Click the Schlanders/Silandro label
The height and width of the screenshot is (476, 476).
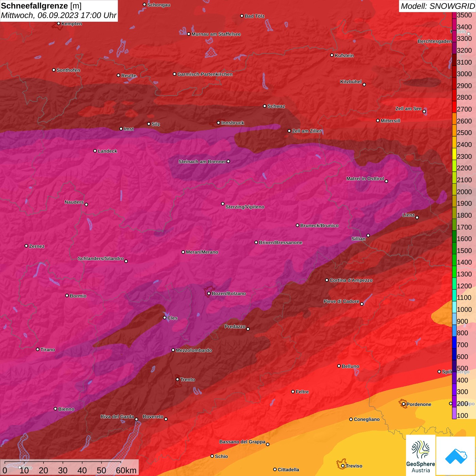point(101,258)
